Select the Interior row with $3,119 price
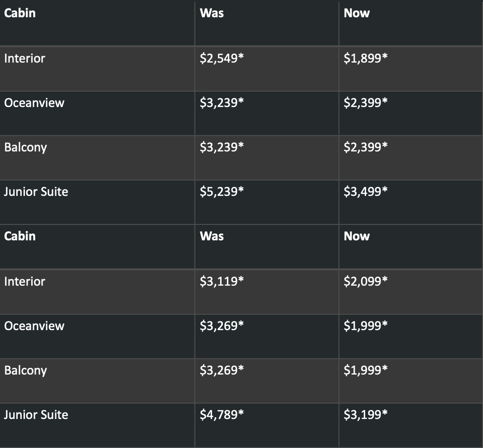The image size is (483, 448). pos(25,282)
